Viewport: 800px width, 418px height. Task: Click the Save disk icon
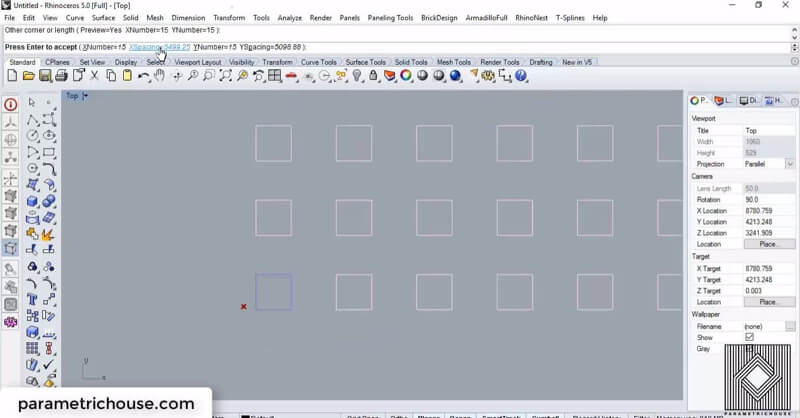pyautogui.click(x=44, y=76)
